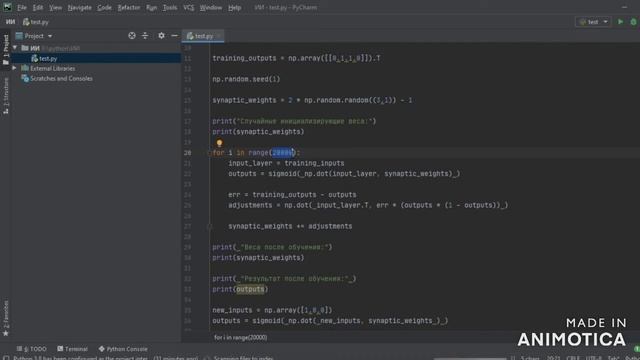Click the 'Scanning files to index' status text

(243, 358)
